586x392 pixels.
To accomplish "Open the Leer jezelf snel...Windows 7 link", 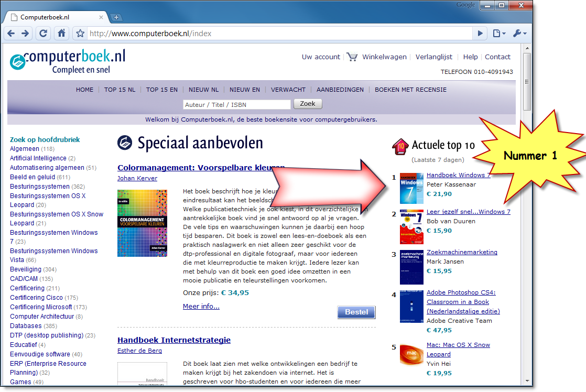I will click(x=468, y=212).
